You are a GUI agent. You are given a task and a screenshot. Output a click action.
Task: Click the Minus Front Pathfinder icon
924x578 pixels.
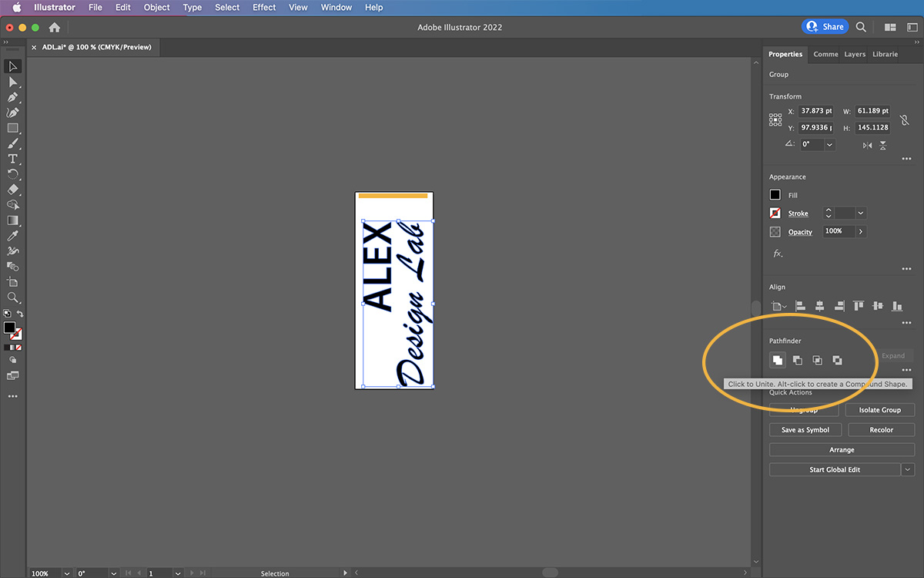[797, 360]
